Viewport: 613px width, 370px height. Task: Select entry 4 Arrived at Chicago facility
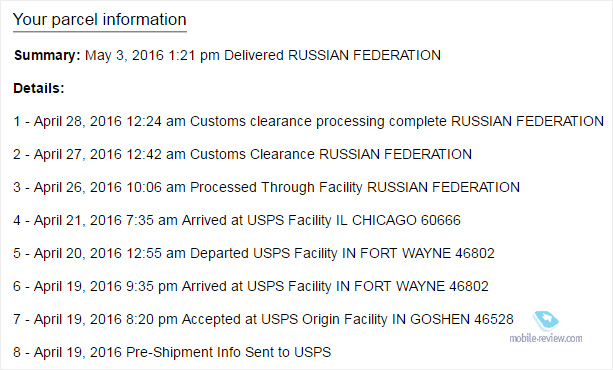tap(237, 220)
